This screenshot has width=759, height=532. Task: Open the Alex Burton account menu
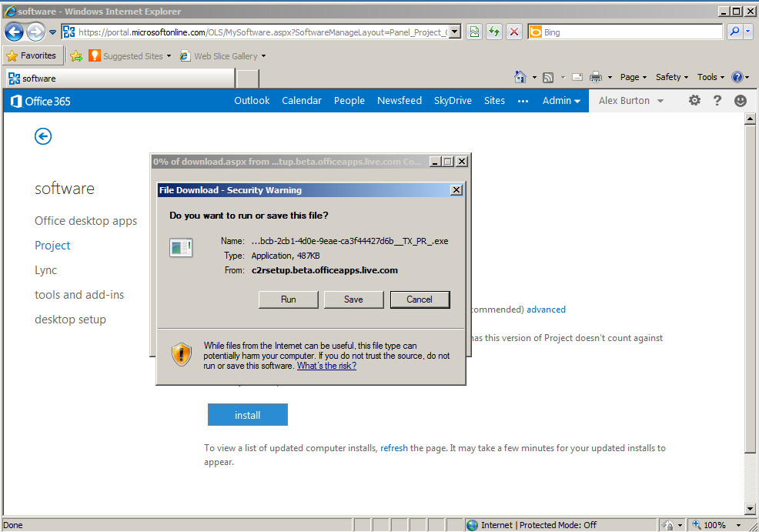pyautogui.click(x=631, y=101)
